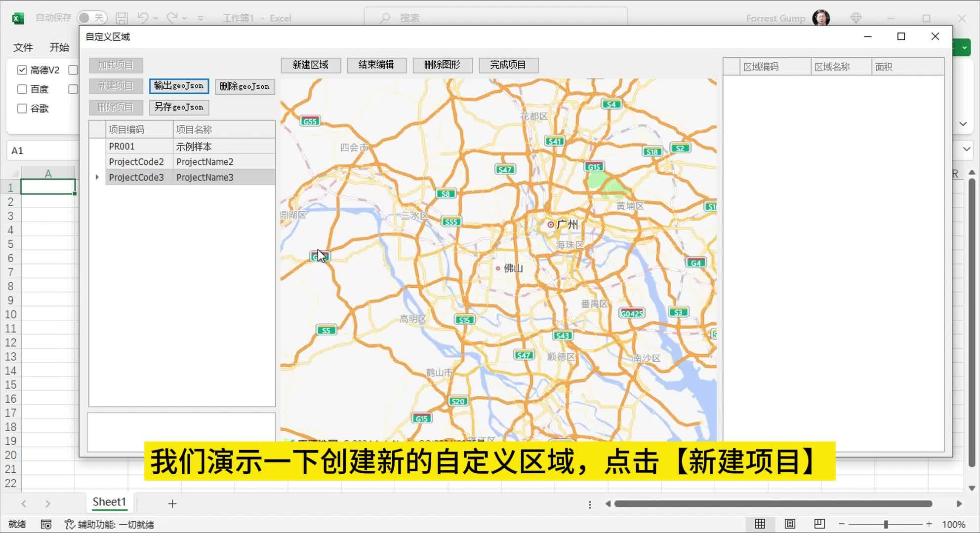Click the Redo icon

172,18
